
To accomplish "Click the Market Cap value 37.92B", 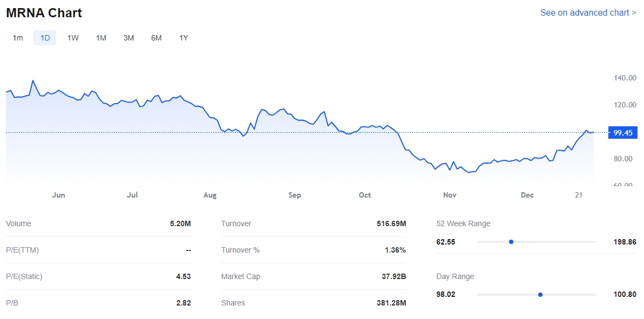I will (394, 276).
